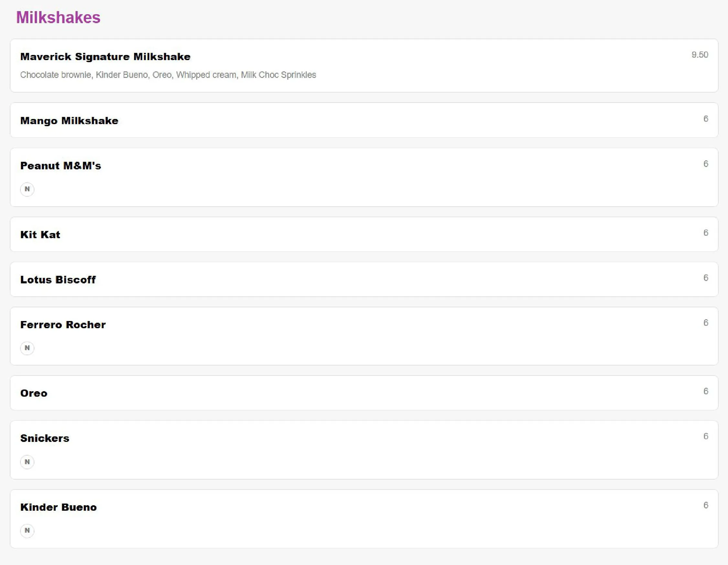Choose the Snickers milkshake title

coord(45,438)
